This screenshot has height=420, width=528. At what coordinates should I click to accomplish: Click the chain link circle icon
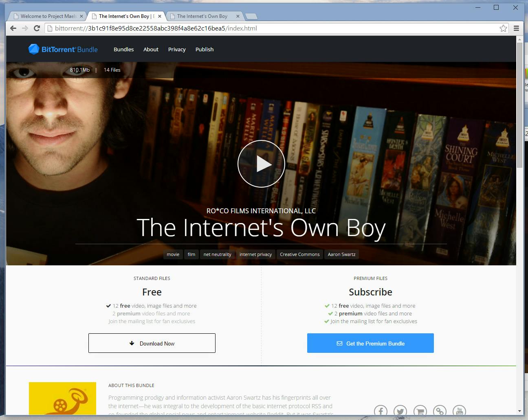440,410
